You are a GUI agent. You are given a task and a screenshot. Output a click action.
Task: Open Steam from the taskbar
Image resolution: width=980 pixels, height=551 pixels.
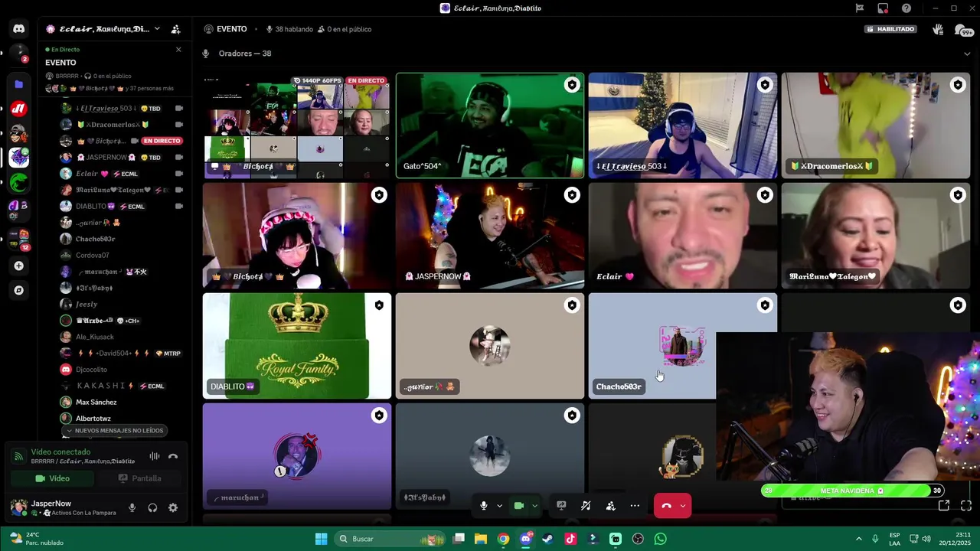click(547, 539)
